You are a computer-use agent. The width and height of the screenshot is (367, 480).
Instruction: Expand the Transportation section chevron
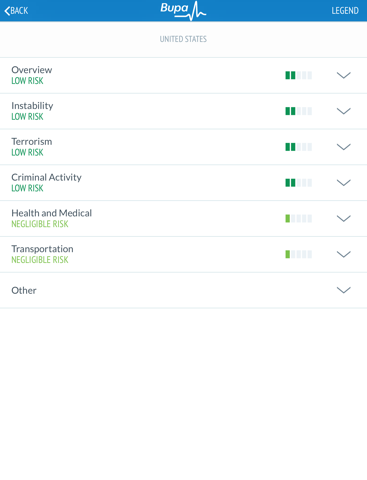click(x=343, y=254)
